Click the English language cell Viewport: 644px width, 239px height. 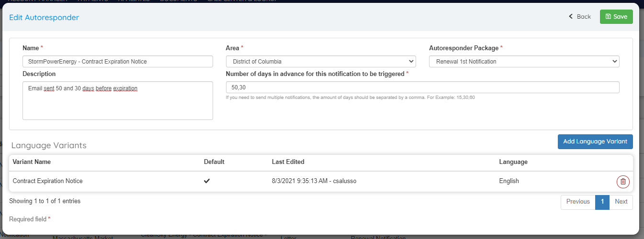(509, 181)
